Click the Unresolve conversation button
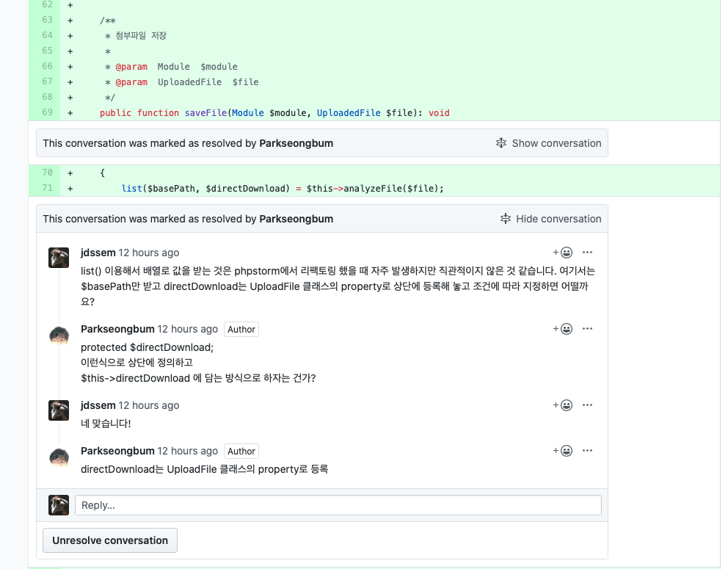Viewport: 728px width, 569px height. pyautogui.click(x=109, y=540)
